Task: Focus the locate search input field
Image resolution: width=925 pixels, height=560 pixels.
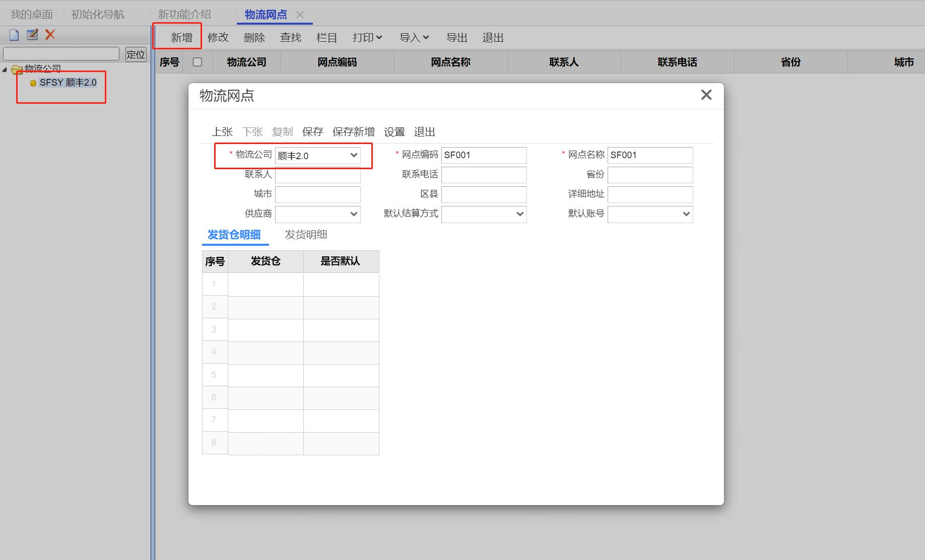Action: click(x=61, y=54)
